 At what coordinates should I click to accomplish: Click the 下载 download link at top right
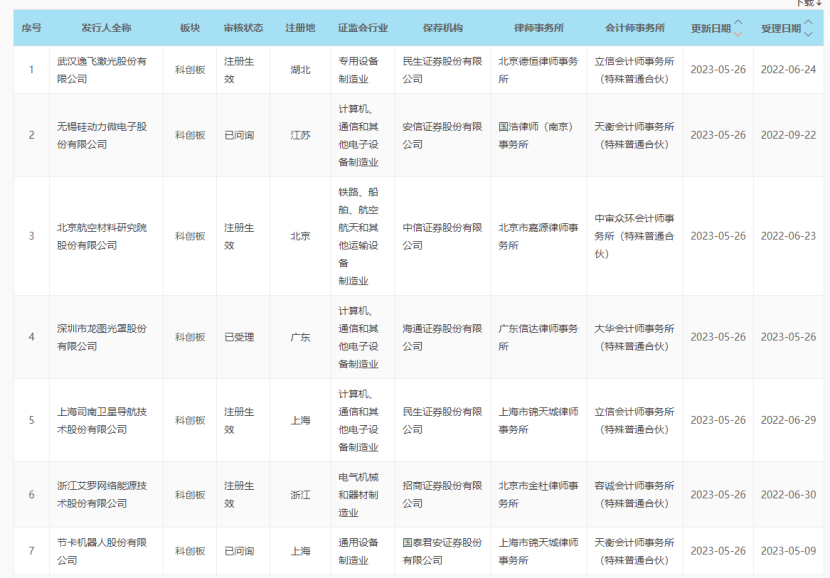(x=811, y=3)
